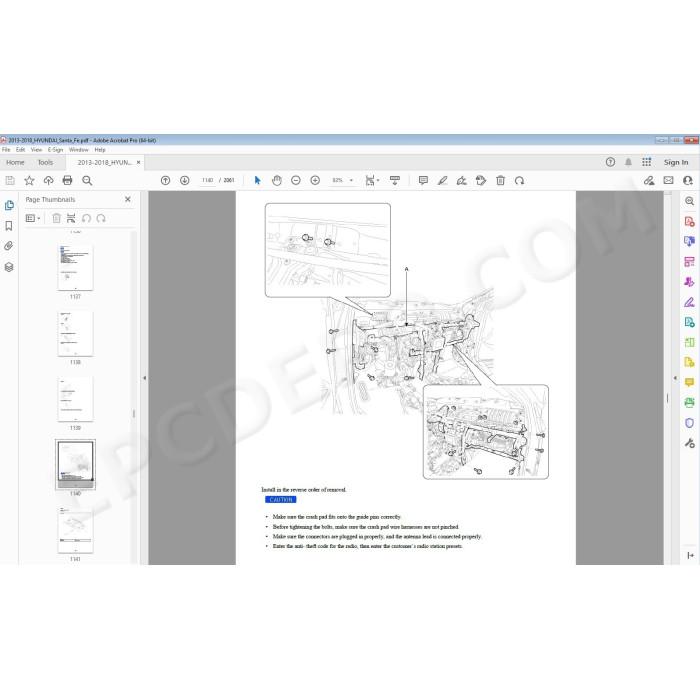Select the highlight text pen
The image size is (700, 700).
[442, 180]
